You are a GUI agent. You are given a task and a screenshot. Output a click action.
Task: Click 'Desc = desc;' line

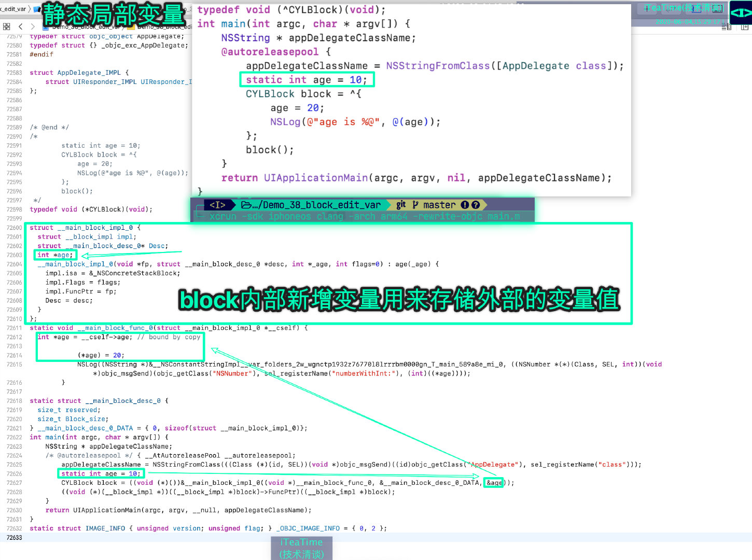[x=69, y=301]
